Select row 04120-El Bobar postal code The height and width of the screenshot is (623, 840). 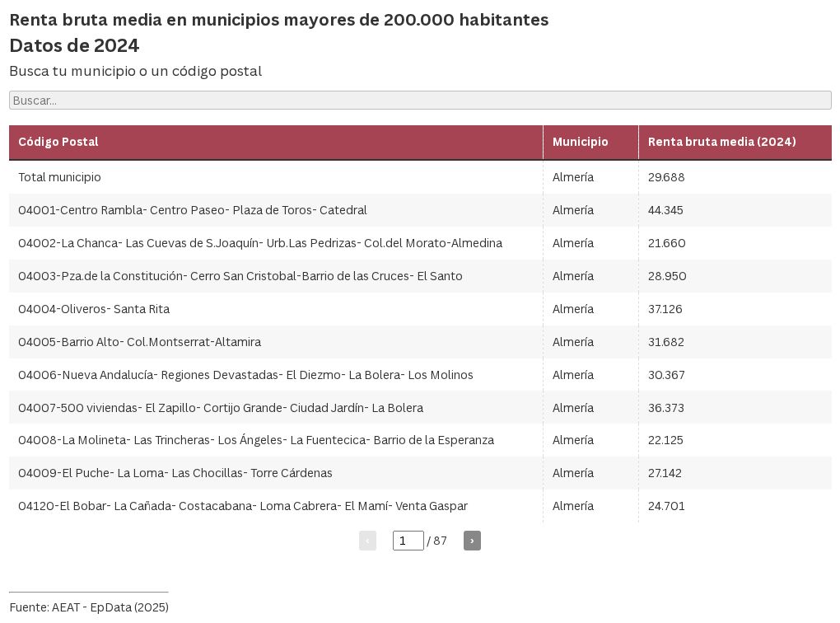click(243, 506)
